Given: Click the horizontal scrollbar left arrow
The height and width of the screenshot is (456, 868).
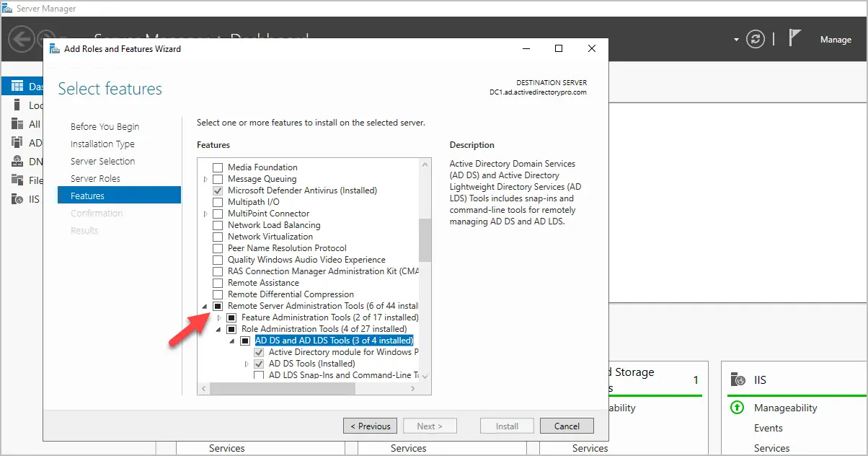Looking at the screenshot, I should click(203, 388).
